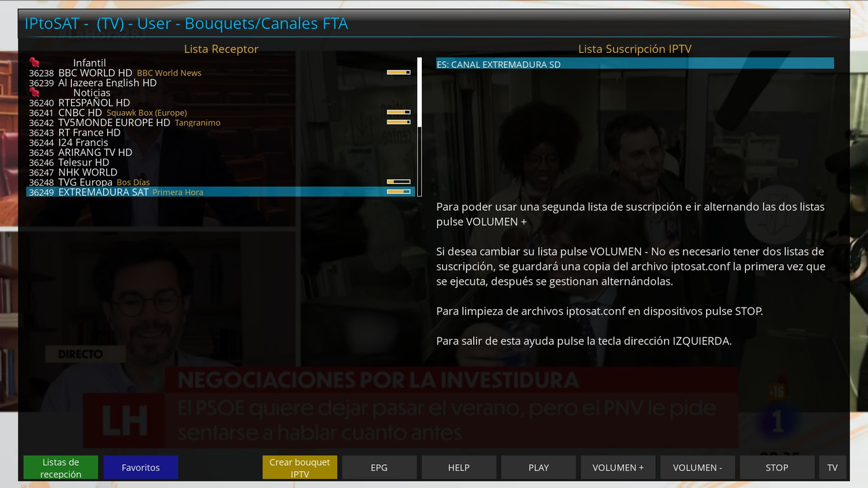Select channel 36242 TV5MONDE EUROPE HD
Screen dimensions: 868x488
pos(220,123)
